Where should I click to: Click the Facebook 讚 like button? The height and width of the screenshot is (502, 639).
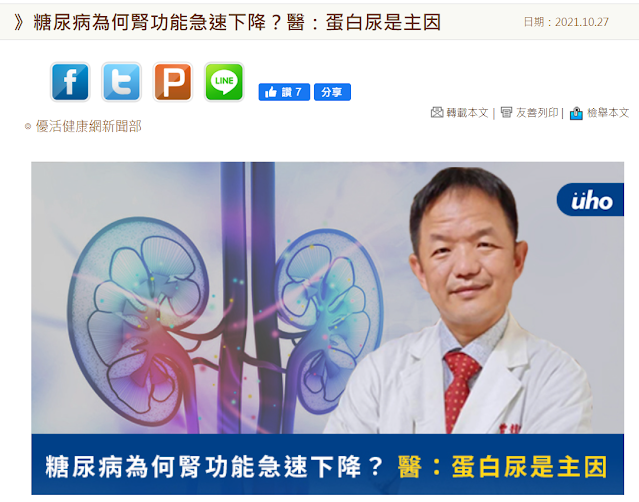[284, 92]
